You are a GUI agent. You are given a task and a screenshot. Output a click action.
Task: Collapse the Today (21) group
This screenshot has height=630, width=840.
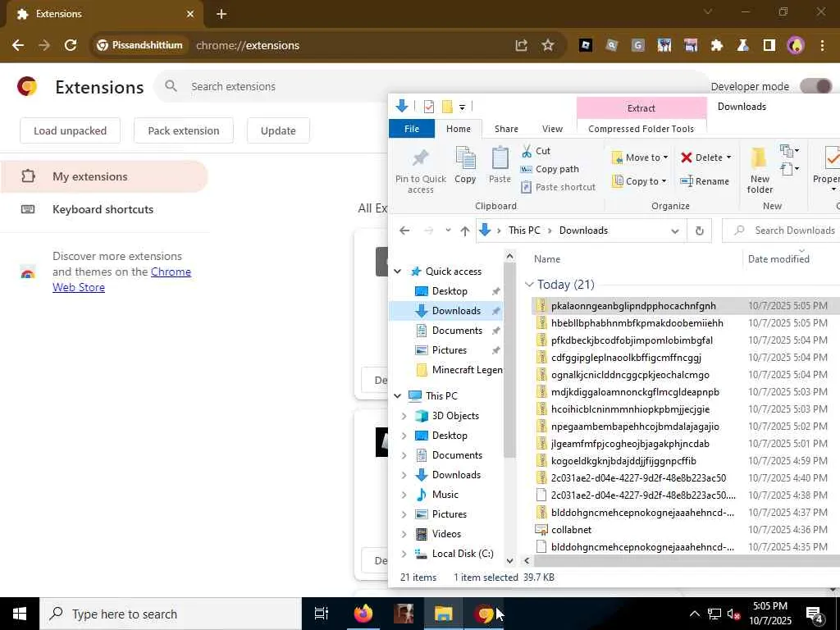(x=529, y=285)
